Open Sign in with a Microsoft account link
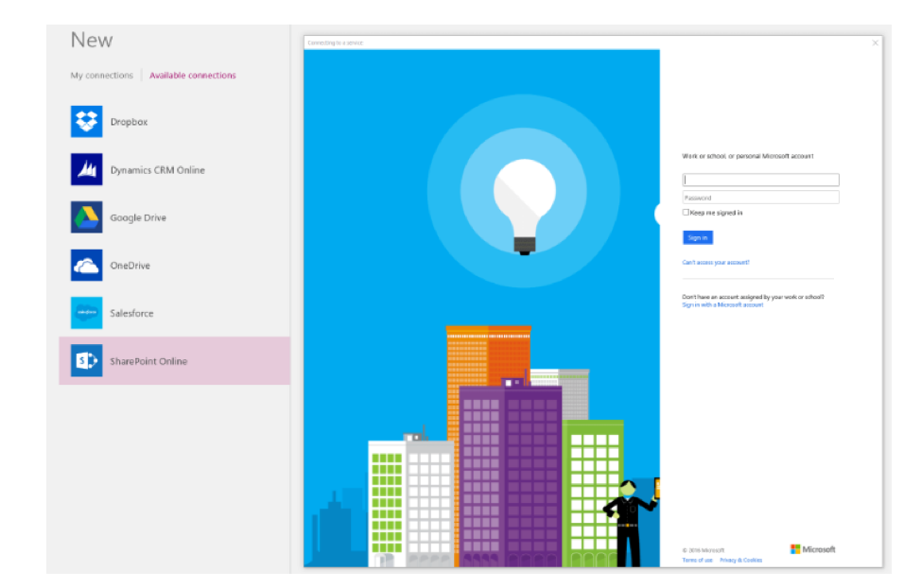The image size is (921, 588). pyautogui.click(x=722, y=304)
